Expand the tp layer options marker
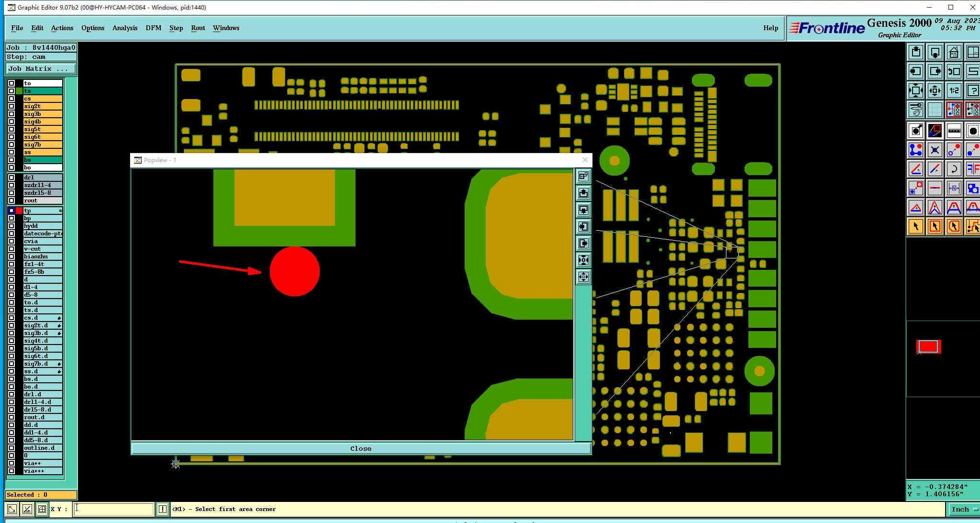 (x=60, y=211)
